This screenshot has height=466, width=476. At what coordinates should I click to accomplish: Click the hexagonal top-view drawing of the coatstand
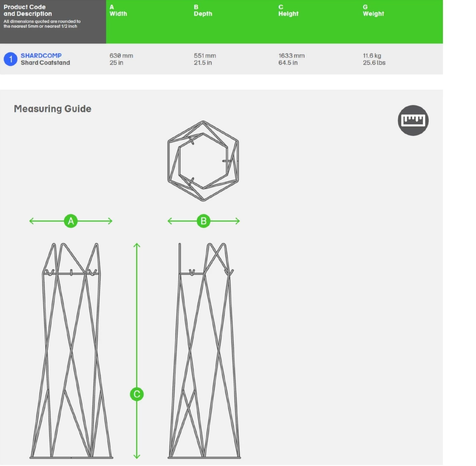pos(203,161)
